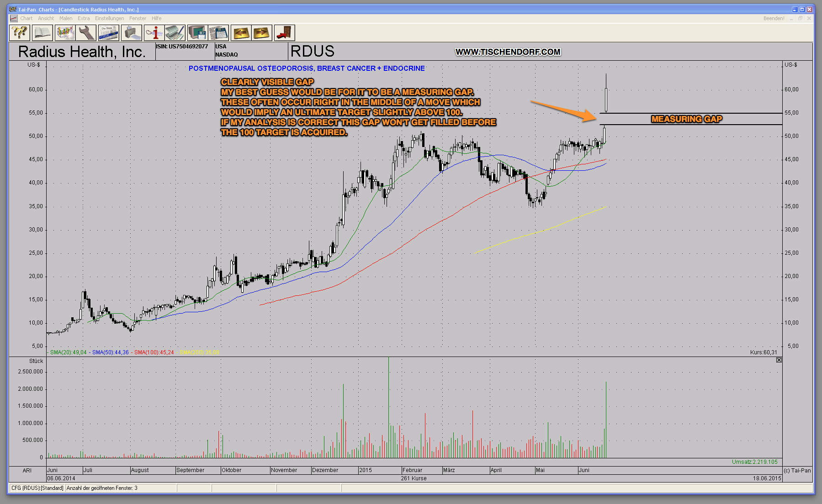The width and height of the screenshot is (822, 504).
Task: Go to previous chart with left arrow
Action: (241, 33)
